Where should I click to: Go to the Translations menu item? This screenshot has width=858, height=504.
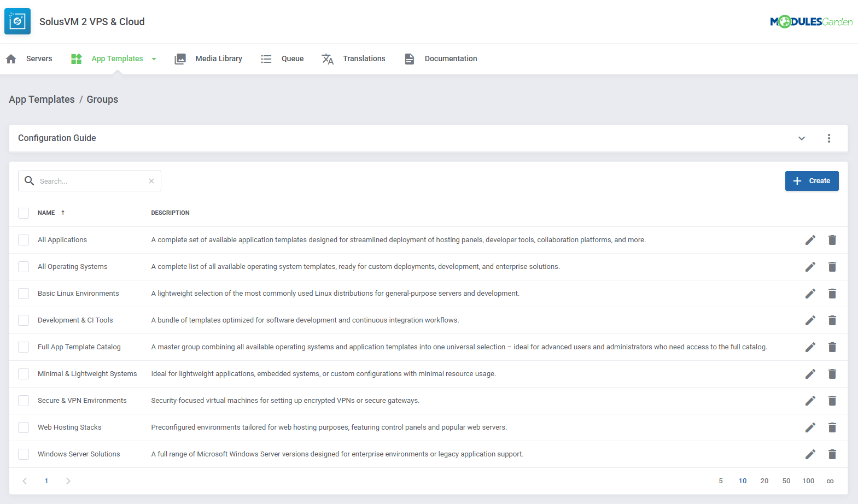click(x=354, y=59)
